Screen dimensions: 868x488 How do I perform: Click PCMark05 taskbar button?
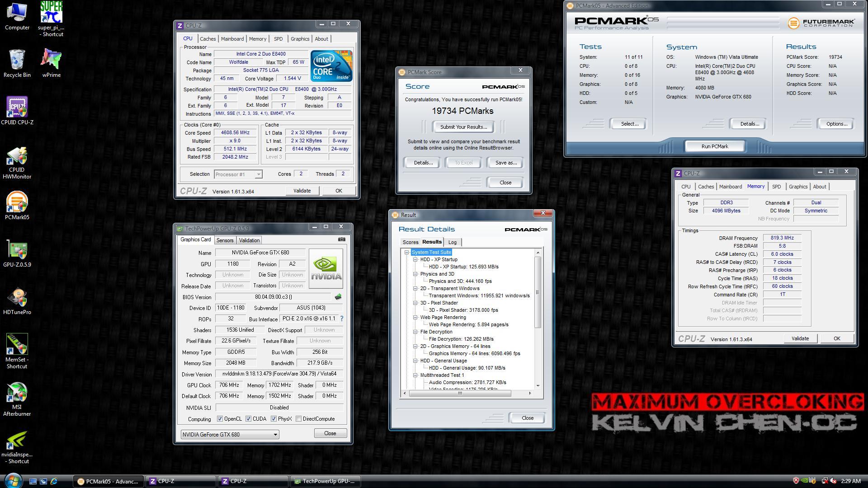pyautogui.click(x=108, y=481)
